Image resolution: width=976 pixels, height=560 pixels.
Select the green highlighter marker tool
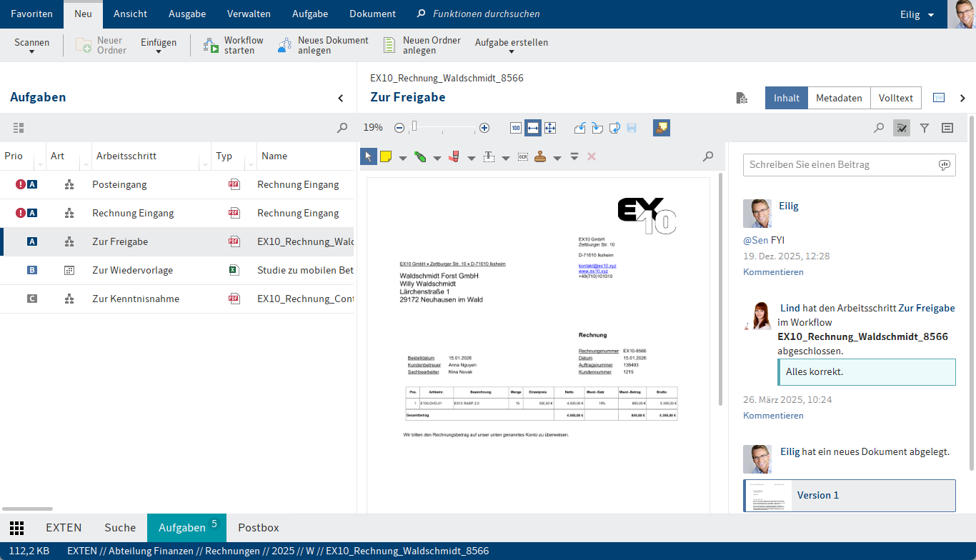[420, 156]
